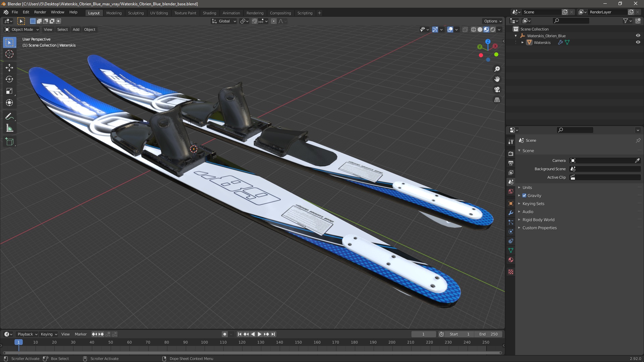The height and width of the screenshot is (362, 644).
Task: Open the File menu
Action: coord(15,12)
